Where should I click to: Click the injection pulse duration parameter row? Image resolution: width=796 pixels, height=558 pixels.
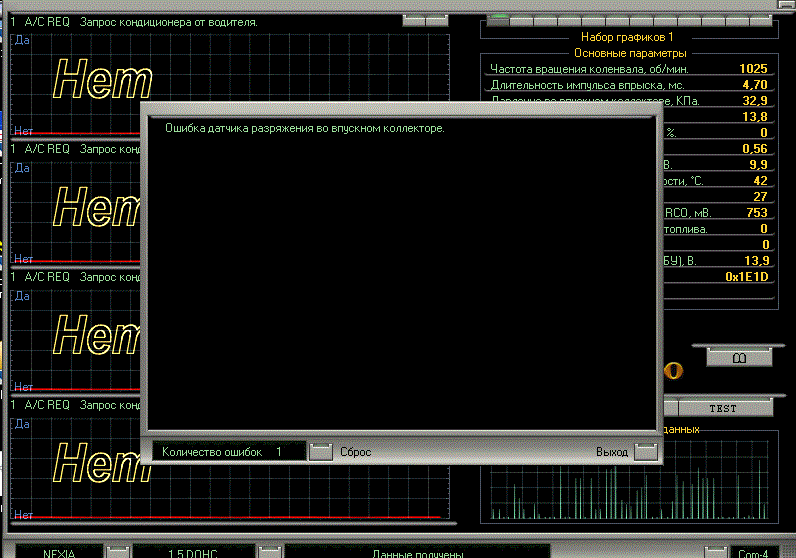pos(629,85)
